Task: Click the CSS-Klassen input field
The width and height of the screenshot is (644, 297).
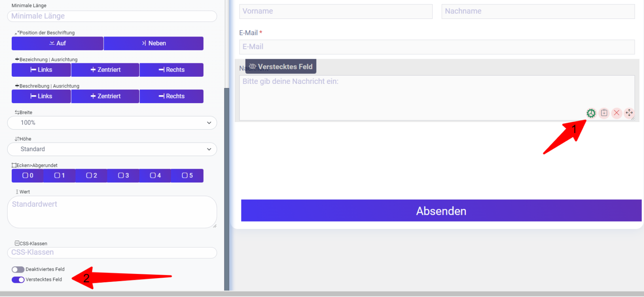Action: point(112,253)
